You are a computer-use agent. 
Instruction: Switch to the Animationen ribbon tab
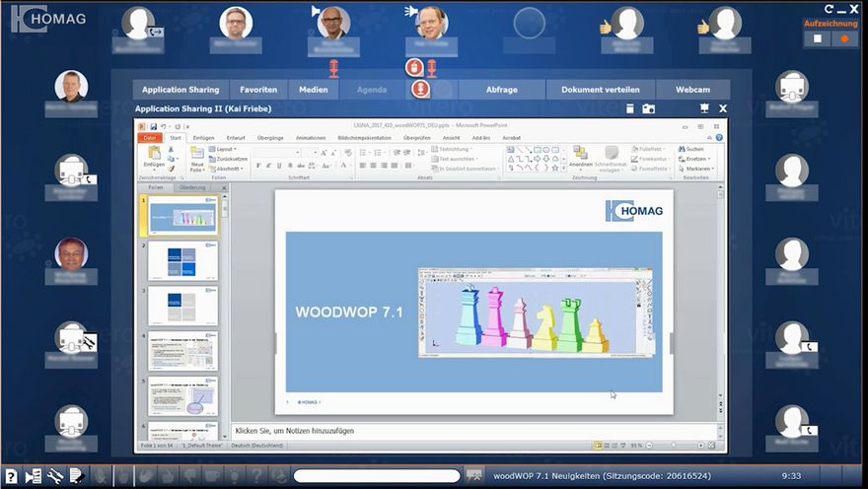[x=311, y=138]
